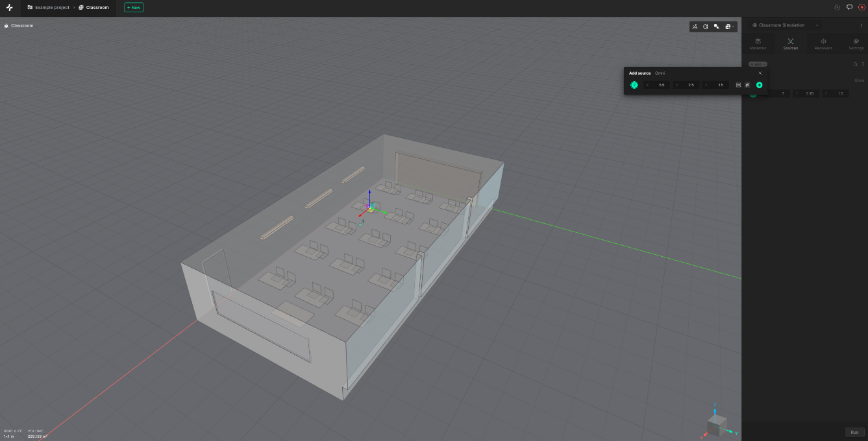Click the Omni source type label in list

pos(859,80)
